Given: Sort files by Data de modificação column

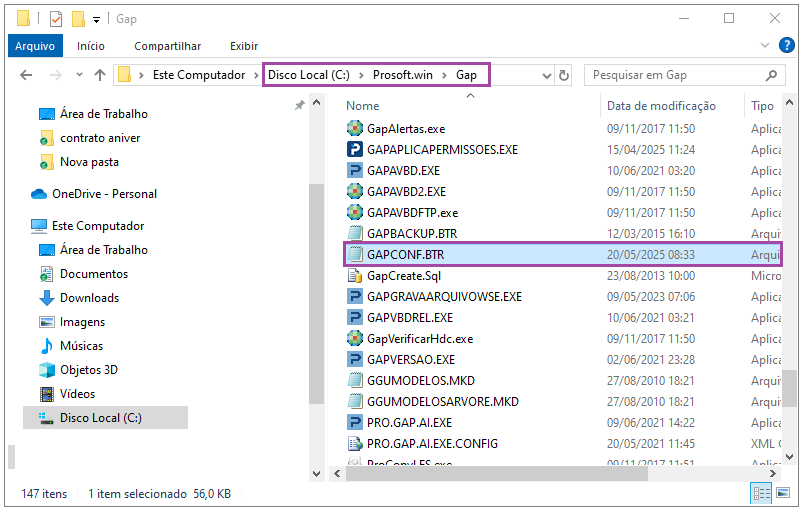Looking at the screenshot, I should [661, 106].
